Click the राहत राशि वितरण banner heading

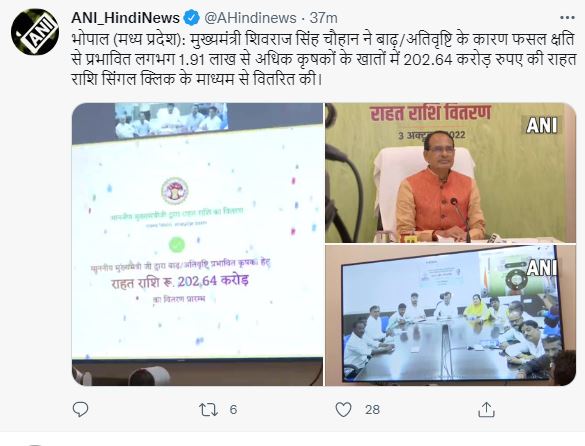(430, 112)
